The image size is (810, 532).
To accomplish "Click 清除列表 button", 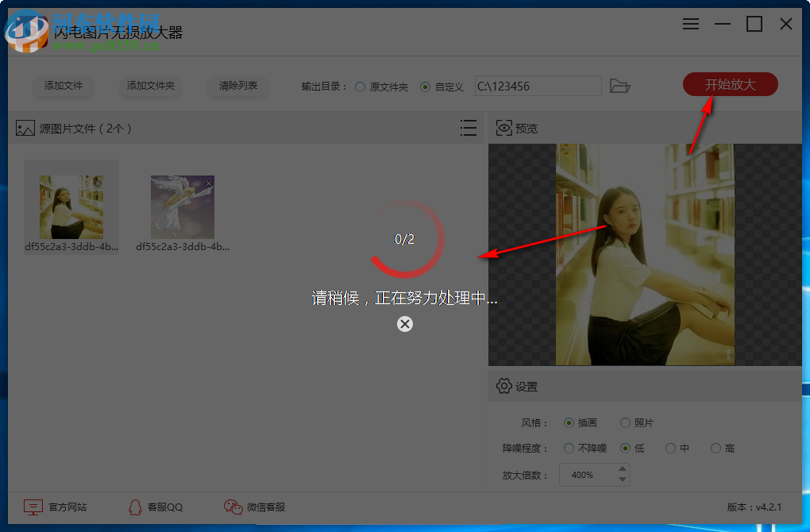I will pyautogui.click(x=238, y=86).
